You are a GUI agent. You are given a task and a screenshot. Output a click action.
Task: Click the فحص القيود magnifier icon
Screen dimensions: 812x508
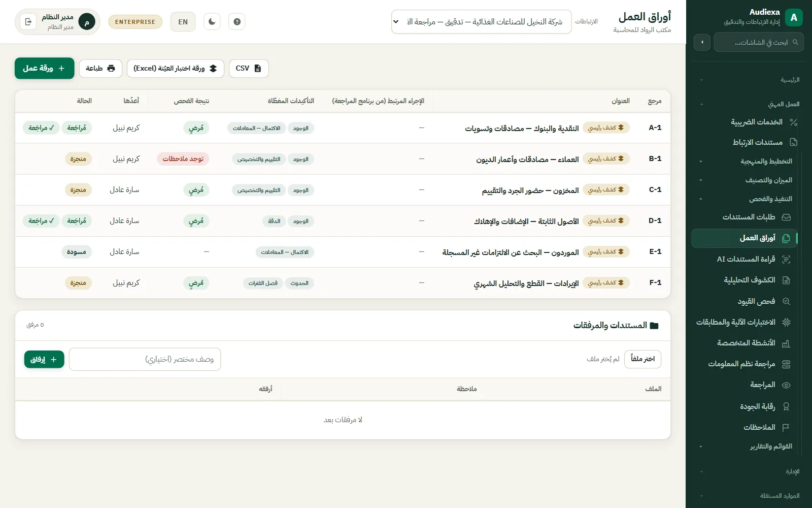786,301
